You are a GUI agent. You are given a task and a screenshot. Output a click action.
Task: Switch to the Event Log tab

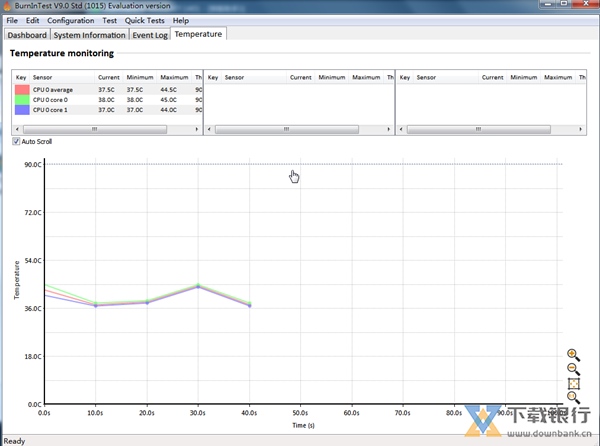[x=149, y=34]
